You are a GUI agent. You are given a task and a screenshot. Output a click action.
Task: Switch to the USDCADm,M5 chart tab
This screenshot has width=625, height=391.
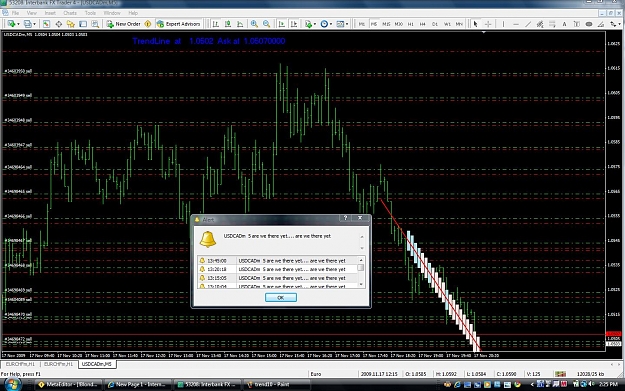click(96, 364)
